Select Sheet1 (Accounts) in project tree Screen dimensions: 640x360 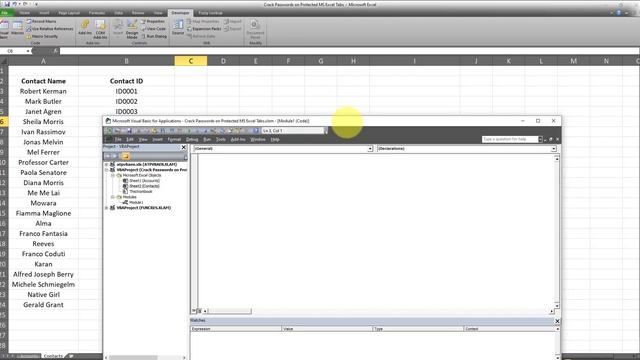coord(144,180)
